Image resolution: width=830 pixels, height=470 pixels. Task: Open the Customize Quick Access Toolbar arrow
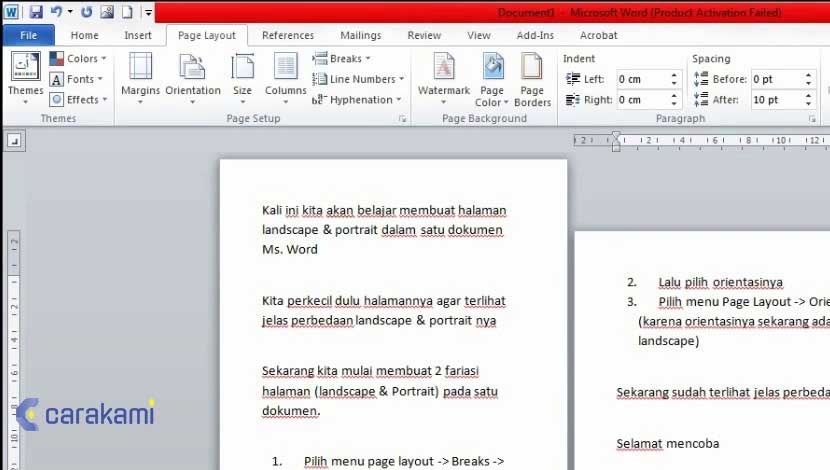148,12
